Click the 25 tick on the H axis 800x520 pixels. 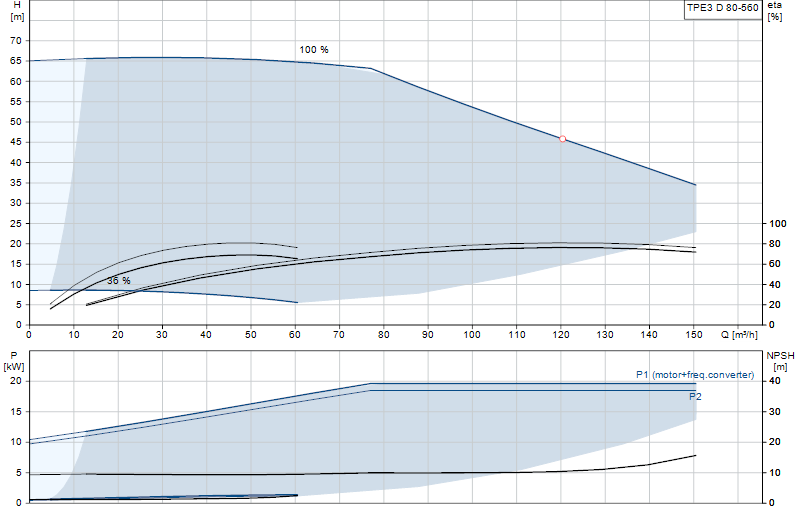click(16, 224)
